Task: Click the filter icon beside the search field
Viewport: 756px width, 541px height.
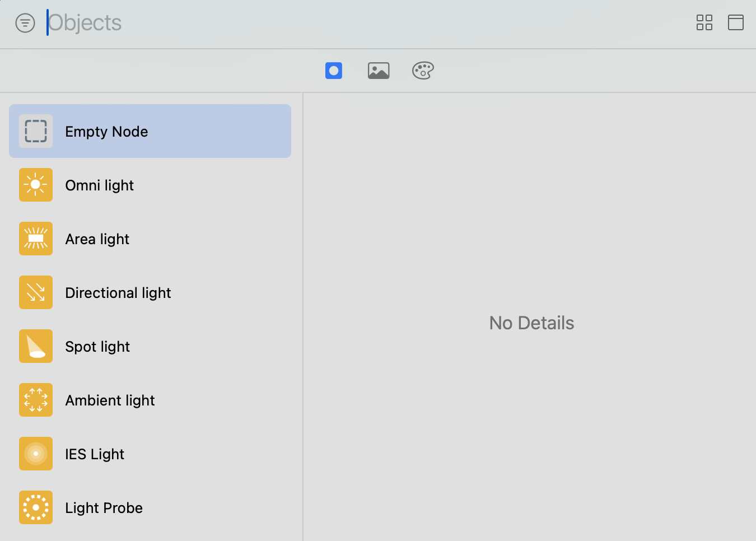Action: coord(25,23)
